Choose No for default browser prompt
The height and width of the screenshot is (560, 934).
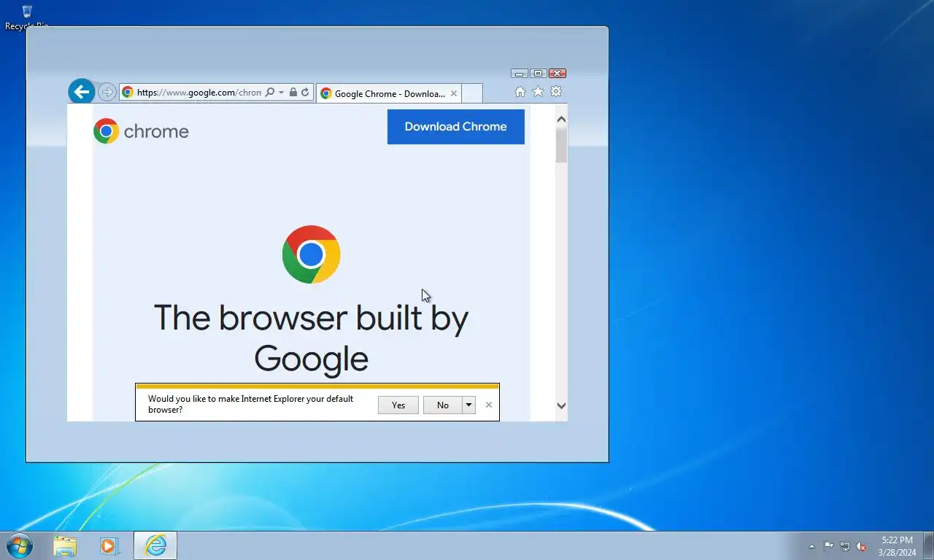tap(443, 405)
